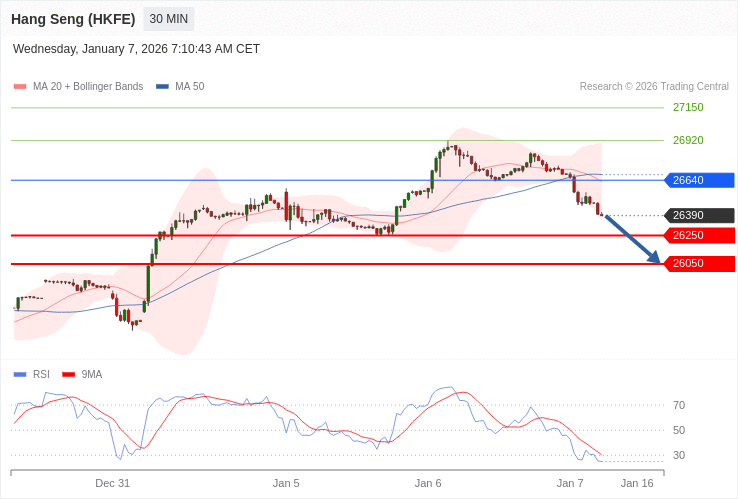
Task: Click the Jan 5 date marker
Action: (286, 483)
